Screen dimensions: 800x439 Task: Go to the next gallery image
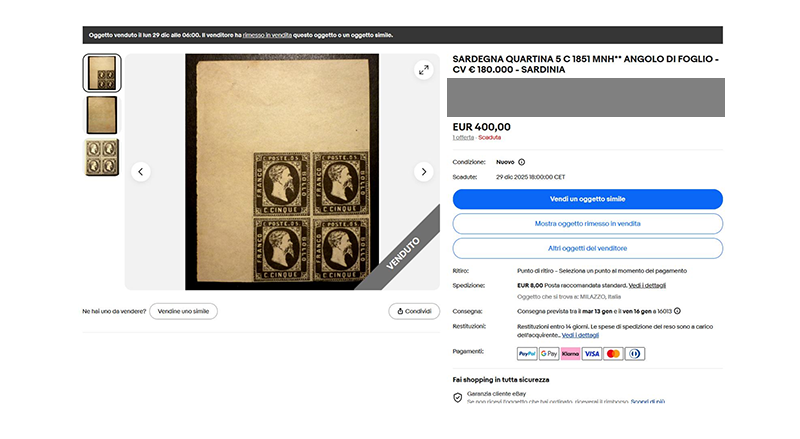[x=423, y=172]
